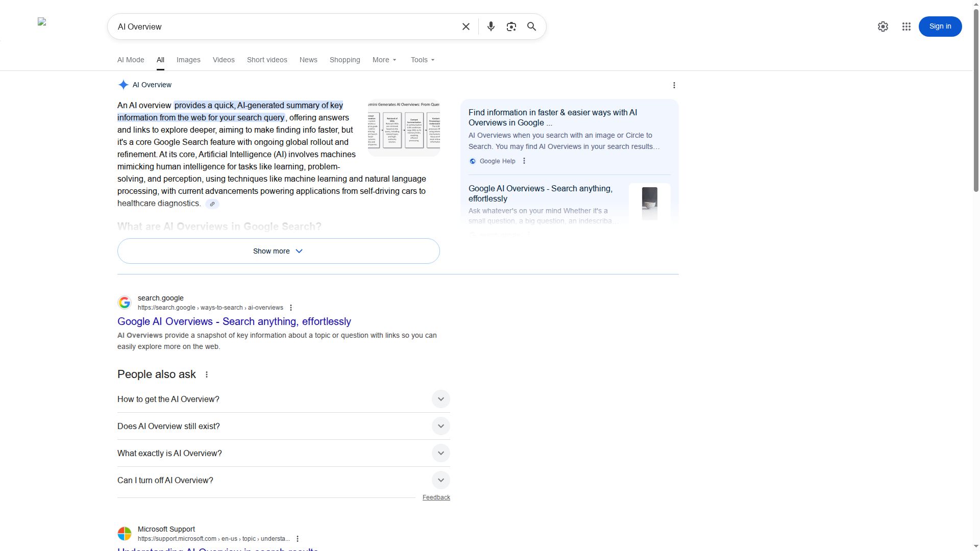Open Google Lens image search
Viewport: 980px width, 551px height.
tap(511, 26)
